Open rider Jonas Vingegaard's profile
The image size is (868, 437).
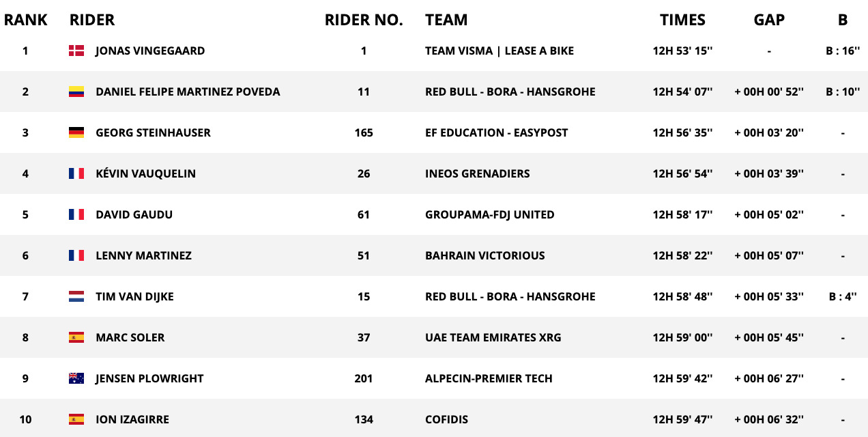[150, 51]
